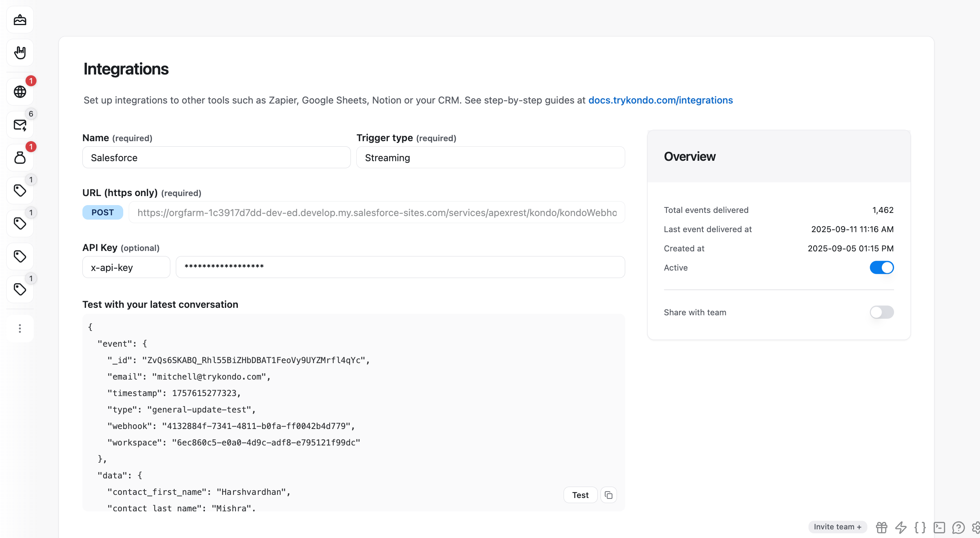The image size is (980, 538).
Task: Click the Total events delivered value 1,462
Action: (883, 210)
